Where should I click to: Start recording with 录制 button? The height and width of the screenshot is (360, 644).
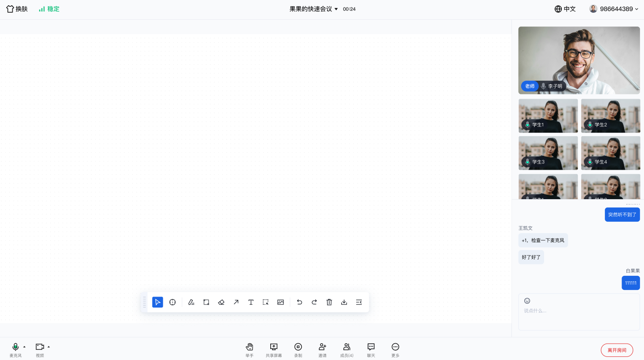click(x=298, y=350)
